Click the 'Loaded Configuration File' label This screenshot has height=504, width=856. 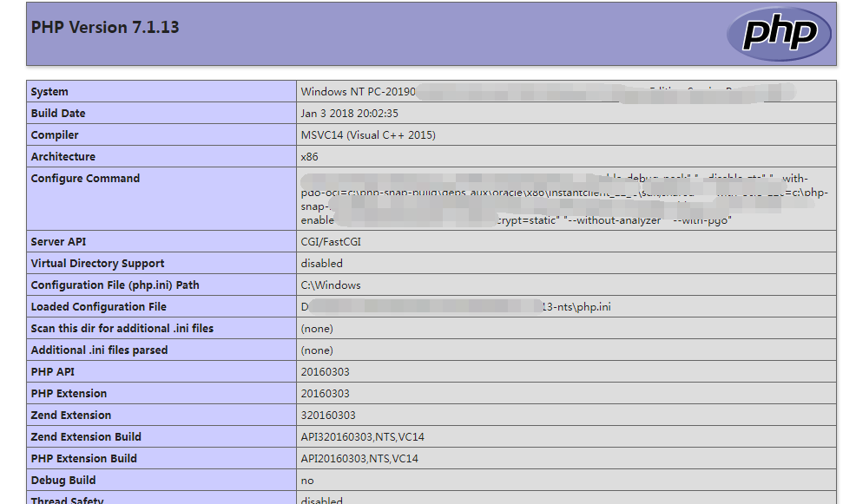click(x=98, y=306)
